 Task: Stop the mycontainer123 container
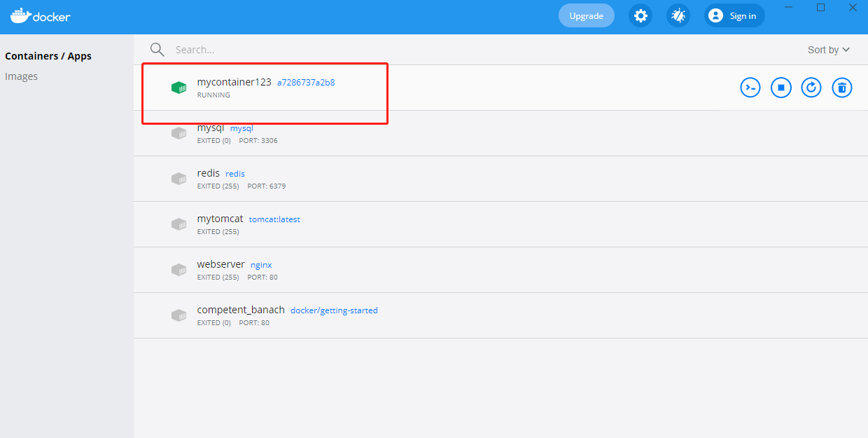click(781, 88)
